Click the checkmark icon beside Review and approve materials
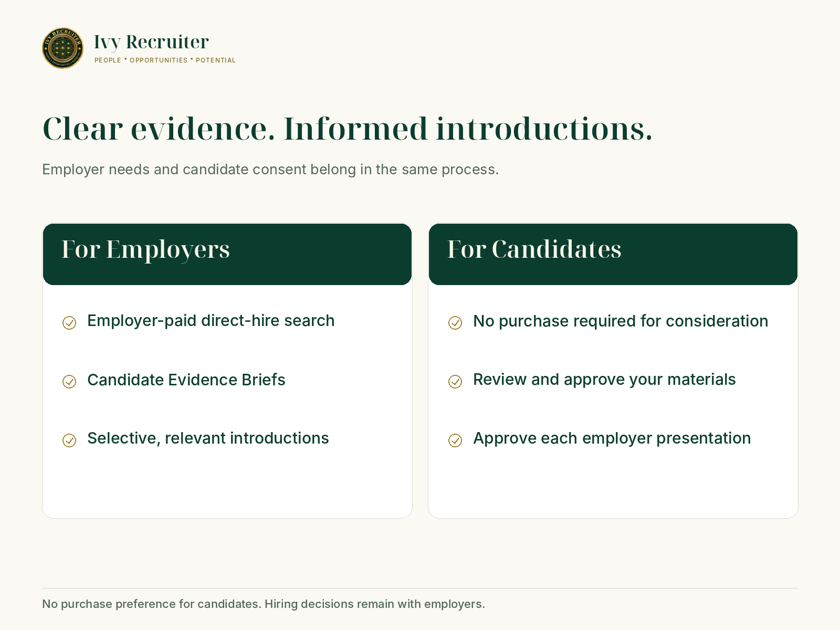 click(x=455, y=381)
